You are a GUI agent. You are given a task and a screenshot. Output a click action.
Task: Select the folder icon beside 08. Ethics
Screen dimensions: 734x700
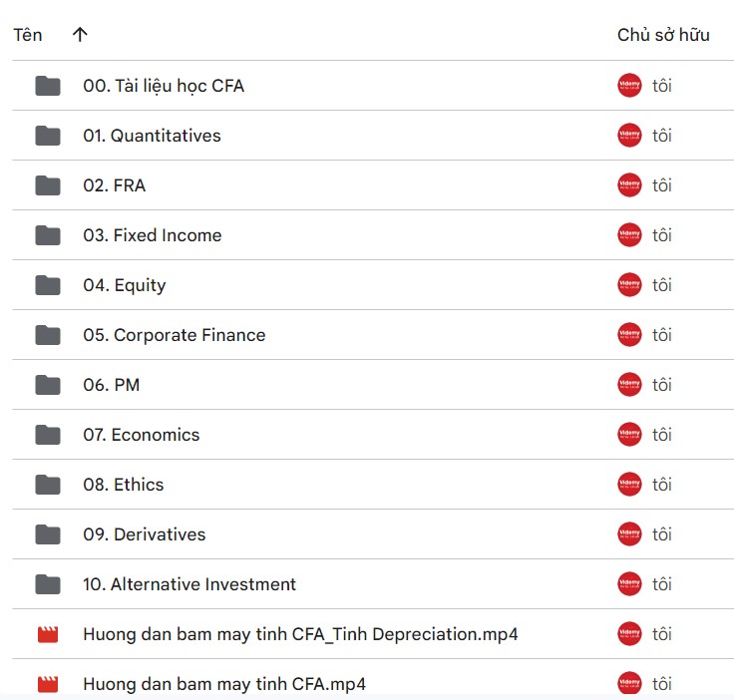click(48, 485)
